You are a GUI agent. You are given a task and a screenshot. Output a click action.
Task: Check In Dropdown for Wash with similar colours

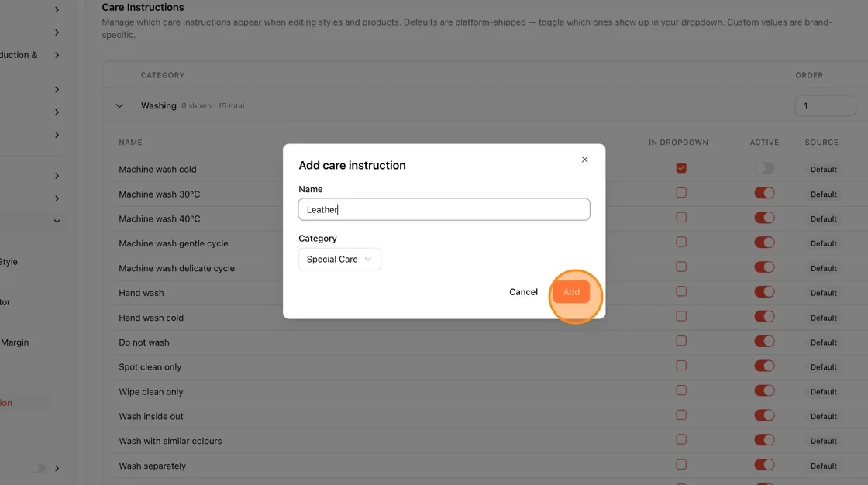click(681, 439)
